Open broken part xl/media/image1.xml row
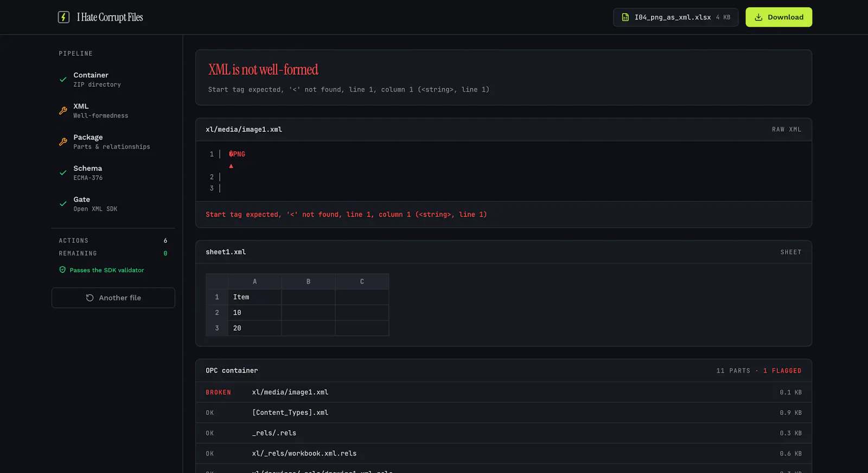The height and width of the screenshot is (473, 868). coord(503,392)
